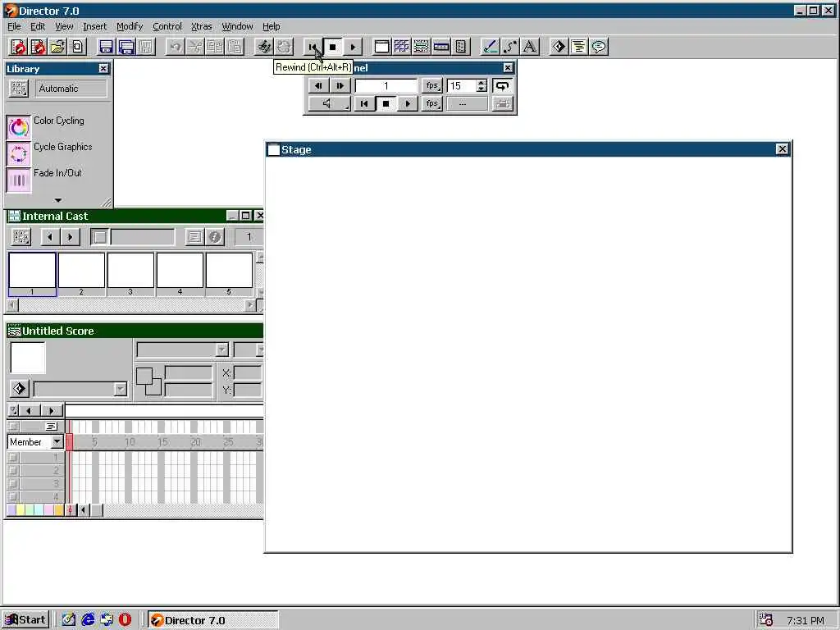
Task: Click Stop in the main toolbar
Action: click(333, 47)
